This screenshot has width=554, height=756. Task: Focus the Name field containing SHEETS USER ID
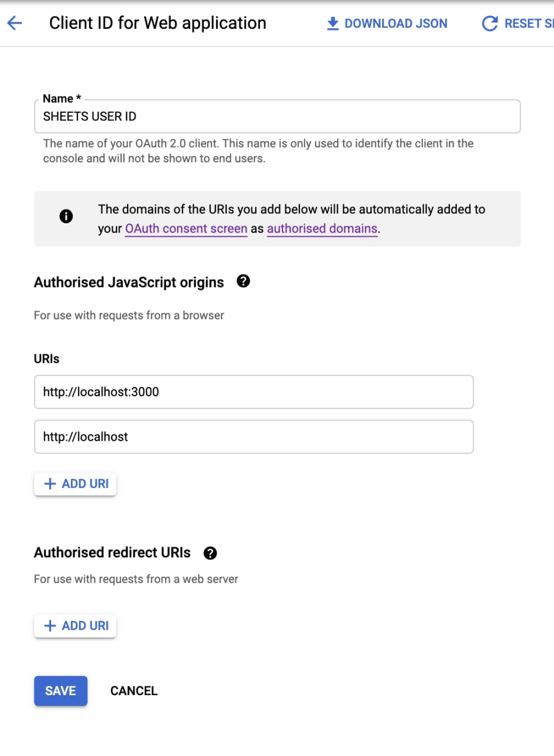(x=278, y=116)
